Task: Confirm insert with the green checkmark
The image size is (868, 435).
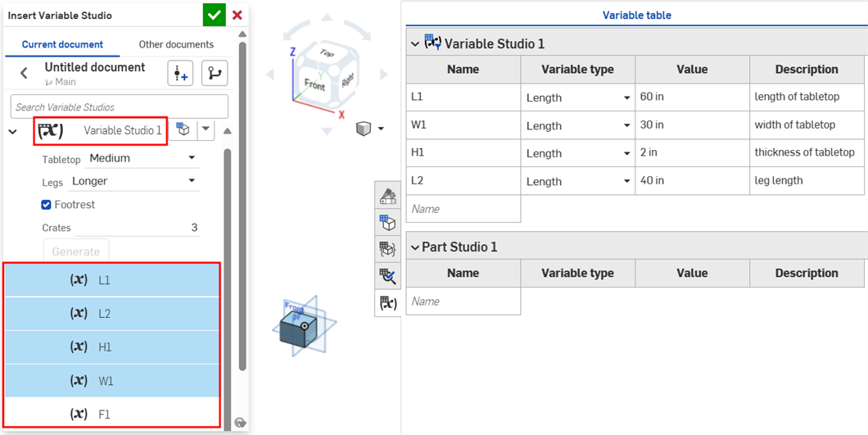Action: [x=215, y=15]
